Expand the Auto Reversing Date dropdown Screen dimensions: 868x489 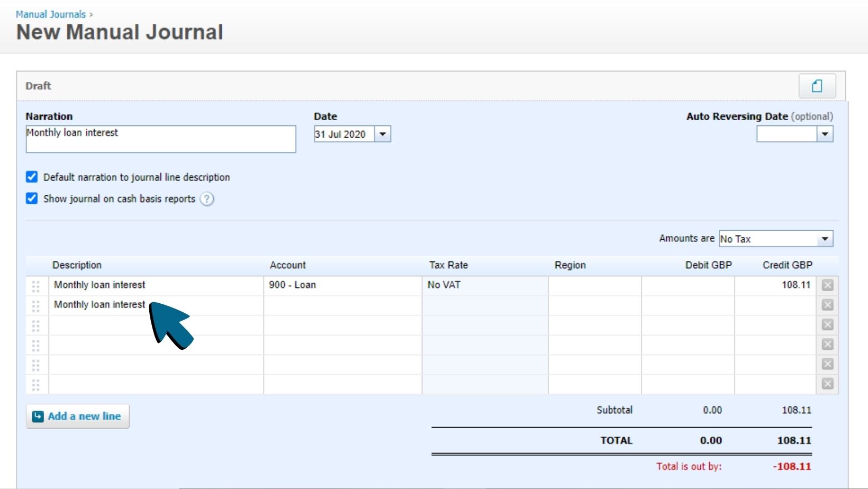[x=826, y=134]
